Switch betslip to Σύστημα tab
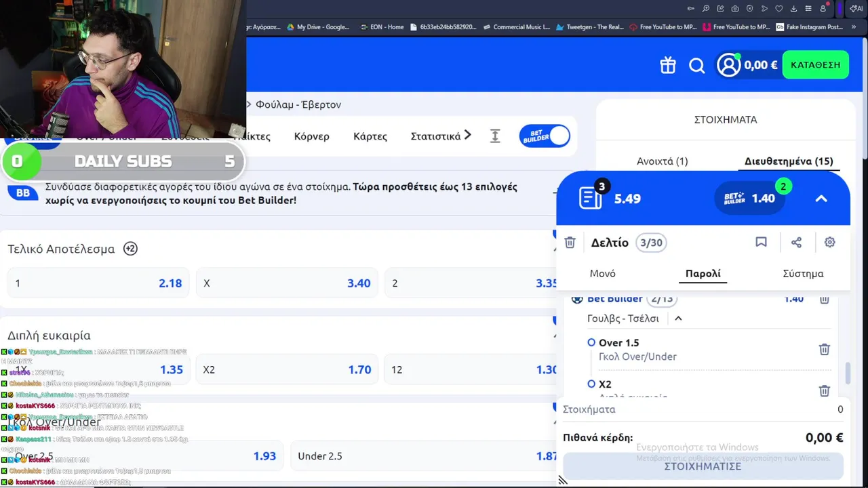 click(804, 274)
